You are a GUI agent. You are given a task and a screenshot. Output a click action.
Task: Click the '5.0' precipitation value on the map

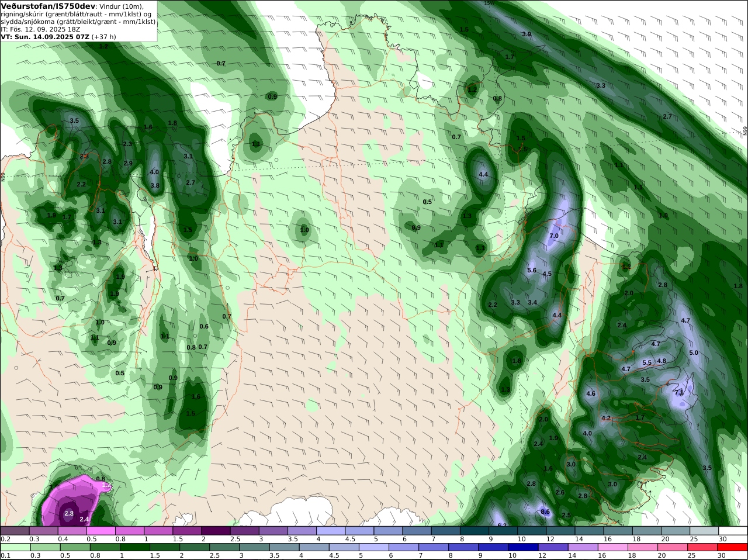click(x=694, y=352)
